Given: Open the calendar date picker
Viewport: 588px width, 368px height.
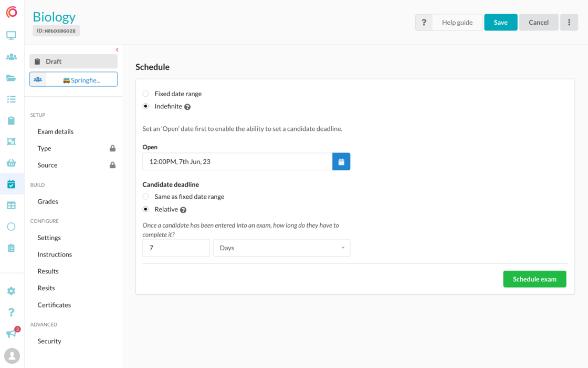Looking at the screenshot, I should tap(341, 161).
